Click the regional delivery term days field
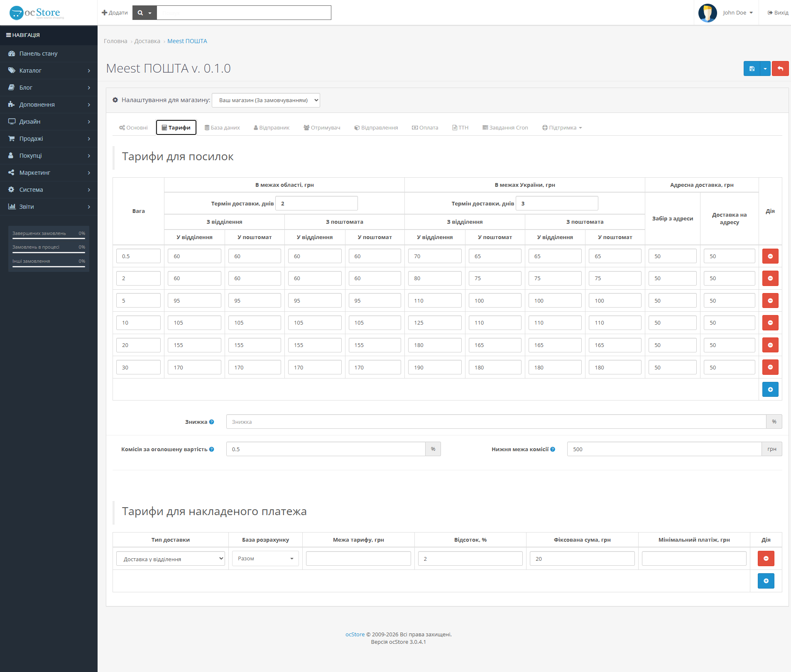This screenshot has height=672, width=791. (x=316, y=203)
